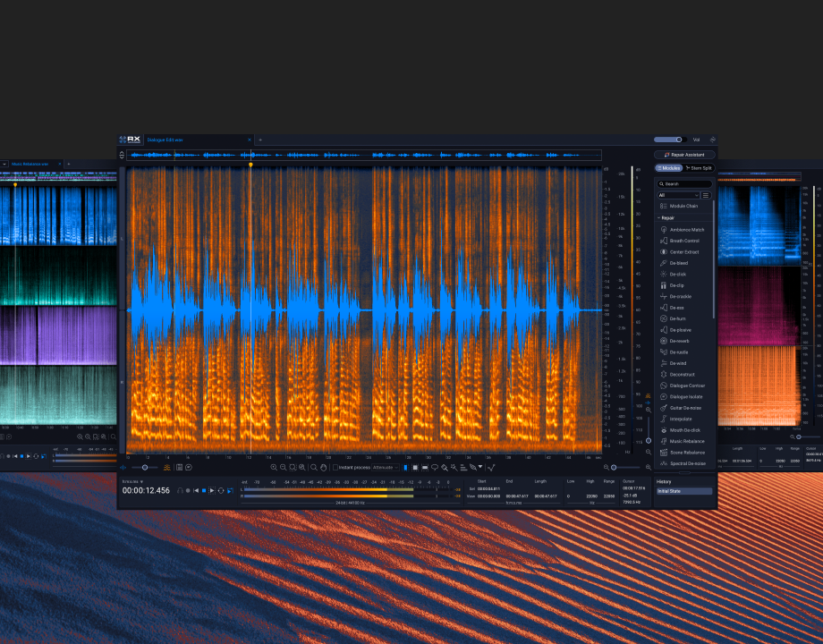The image size is (823, 644).
Task: Switch to the Modules tab
Action: point(668,168)
